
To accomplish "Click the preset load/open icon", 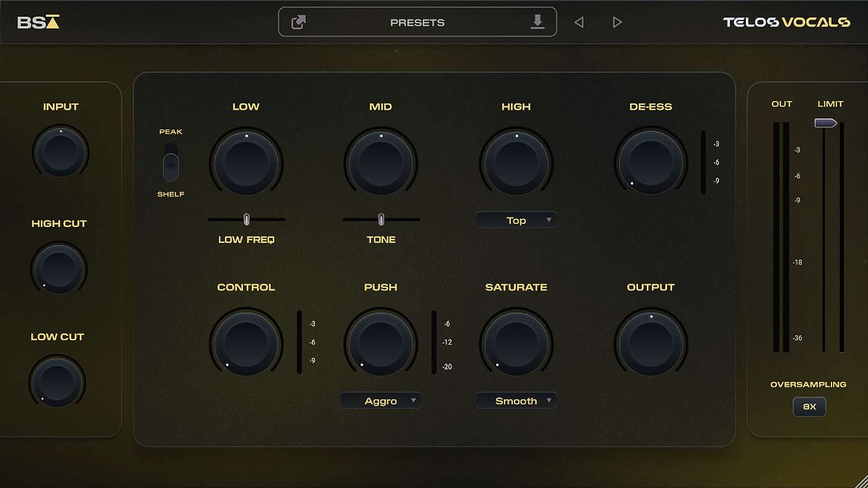I will click(x=299, y=22).
